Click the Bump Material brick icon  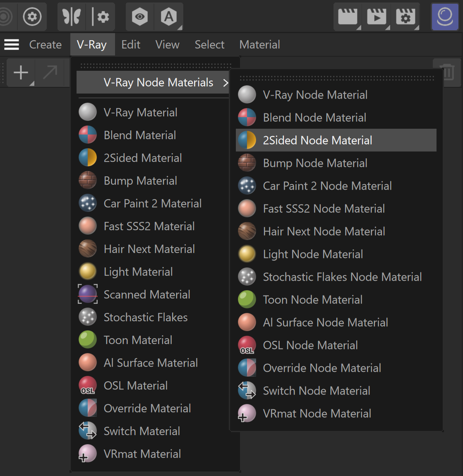(x=88, y=180)
